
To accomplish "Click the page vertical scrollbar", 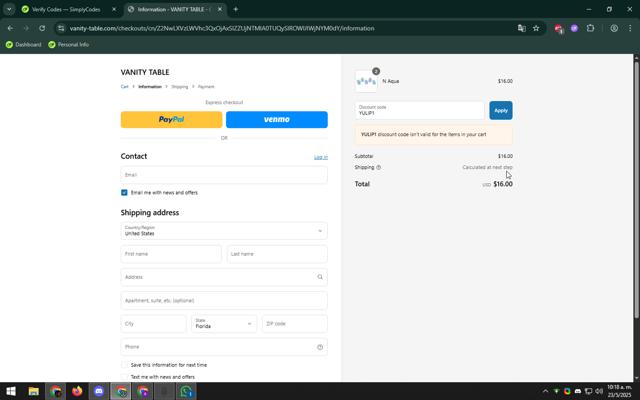I will tap(636, 188).
